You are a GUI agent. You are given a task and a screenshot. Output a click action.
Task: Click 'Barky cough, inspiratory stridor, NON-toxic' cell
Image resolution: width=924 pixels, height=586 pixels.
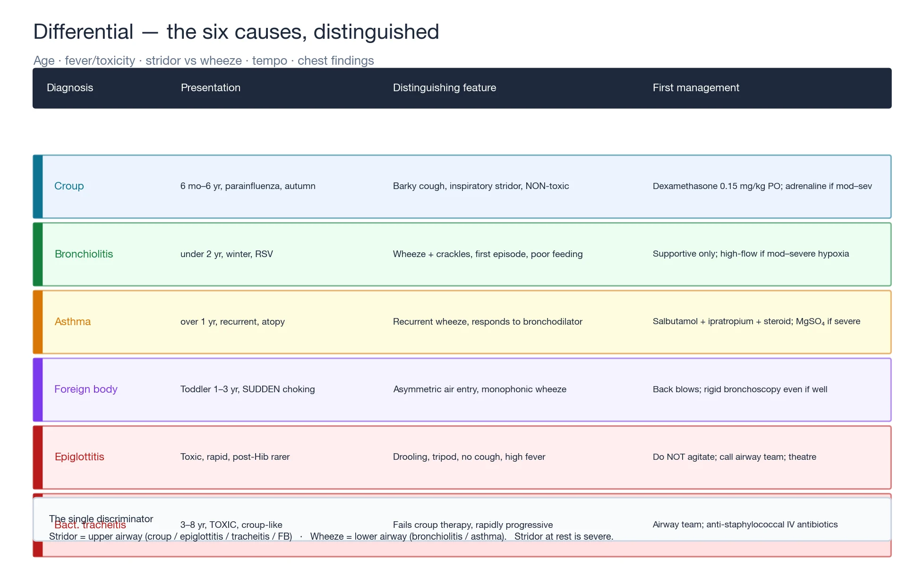coord(481,186)
